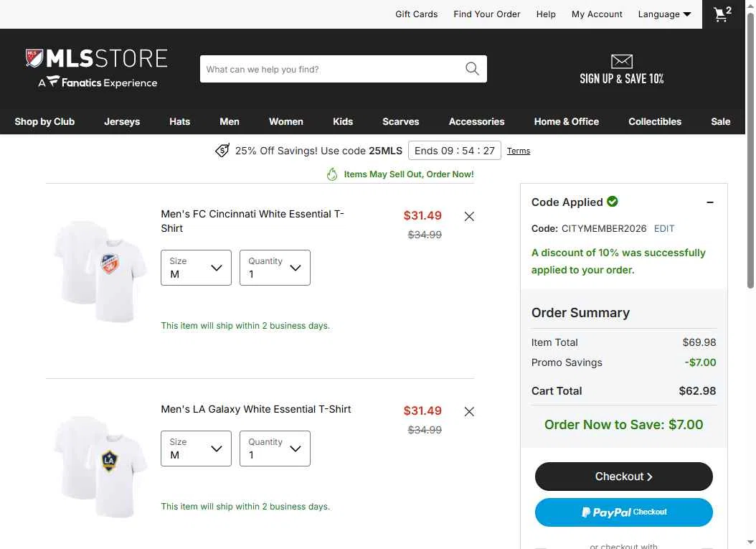Open the Shop by Club menu

pyautogui.click(x=44, y=121)
